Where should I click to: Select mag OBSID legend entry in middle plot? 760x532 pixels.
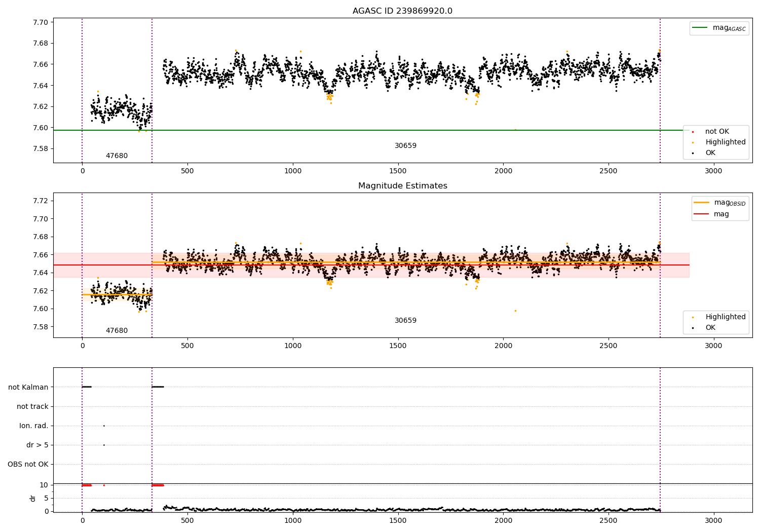pyautogui.click(x=720, y=203)
